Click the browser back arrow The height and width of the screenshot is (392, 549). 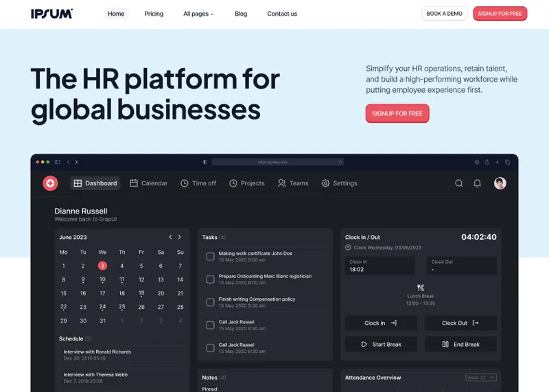68,162
